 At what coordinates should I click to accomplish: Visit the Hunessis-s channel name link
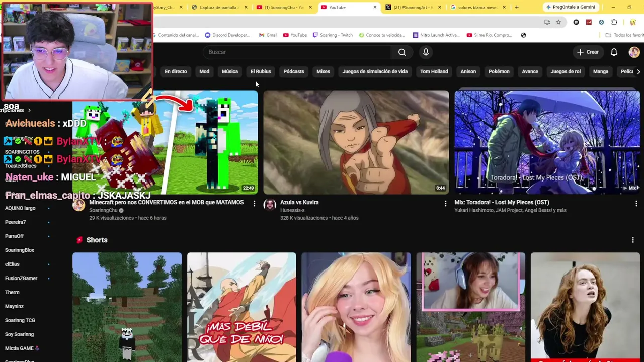(x=292, y=210)
